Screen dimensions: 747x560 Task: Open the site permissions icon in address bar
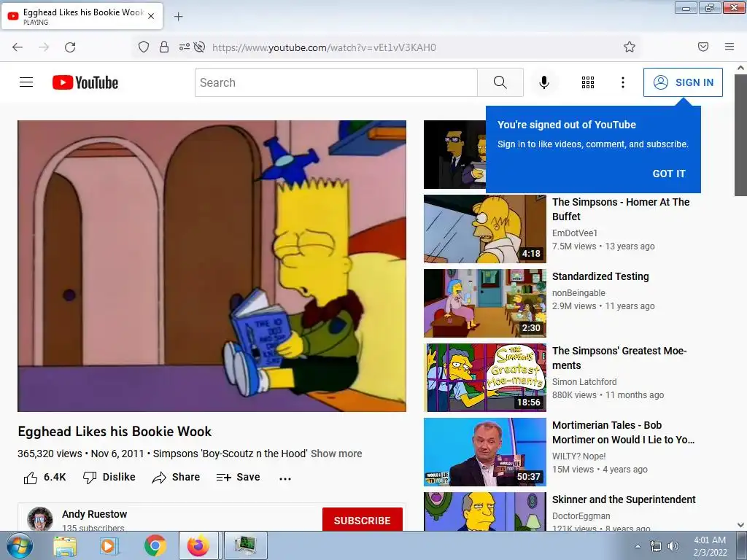(184, 47)
